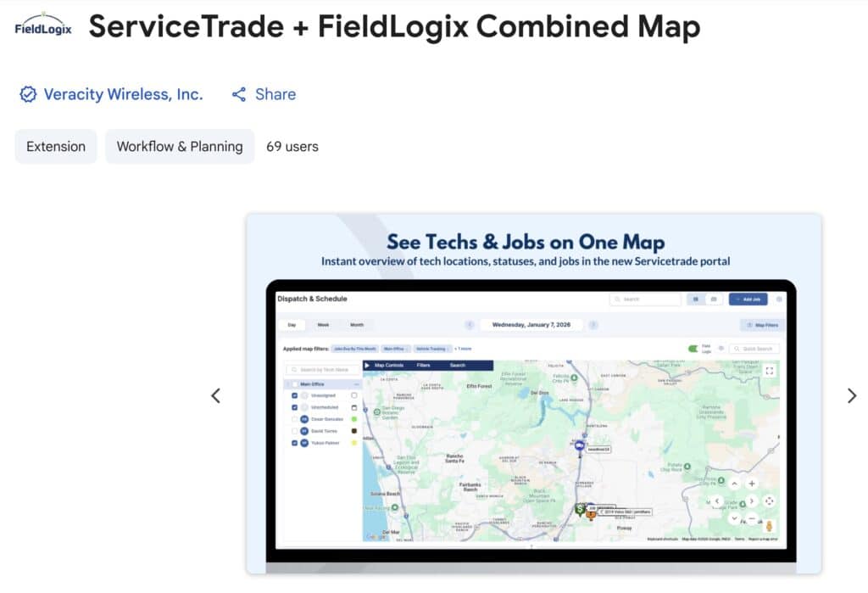Click the FieldLogix logo
The height and width of the screenshot is (593, 868).
coord(42,25)
